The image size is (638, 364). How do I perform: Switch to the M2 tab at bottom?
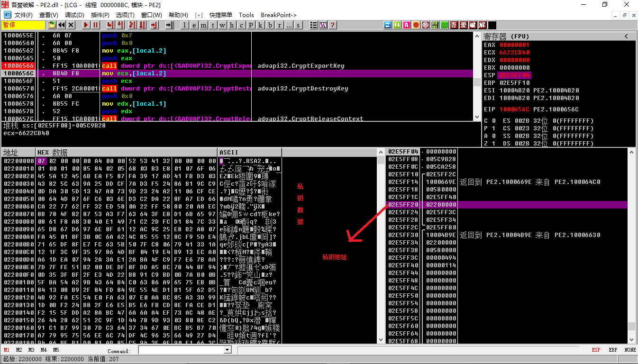18,350
